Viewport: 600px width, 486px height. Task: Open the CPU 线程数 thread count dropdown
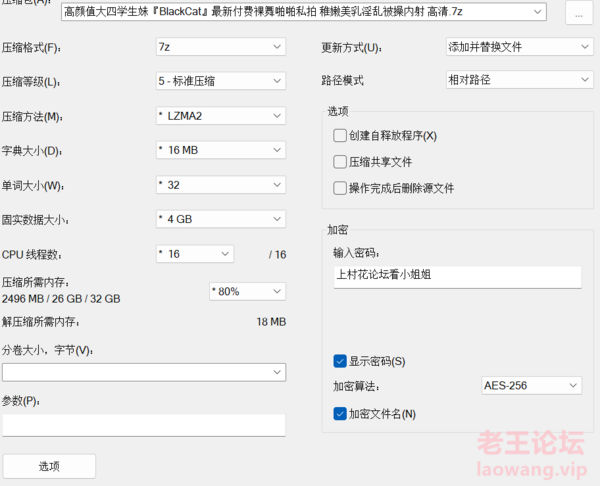195,254
